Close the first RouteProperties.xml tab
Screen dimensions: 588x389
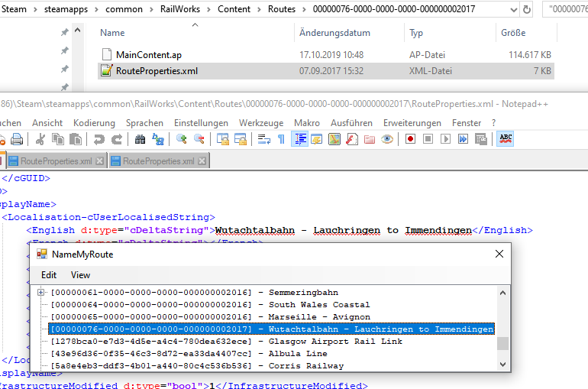tap(100, 161)
